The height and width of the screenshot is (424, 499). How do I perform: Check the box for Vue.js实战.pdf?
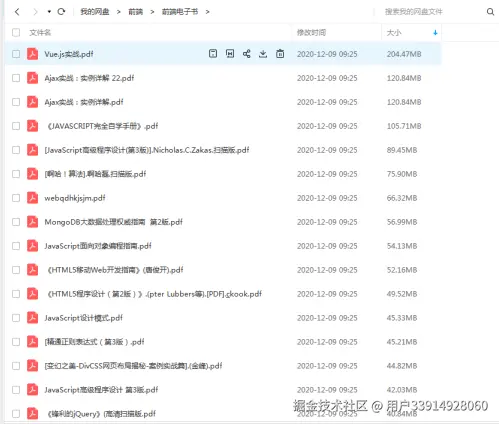click(16, 54)
